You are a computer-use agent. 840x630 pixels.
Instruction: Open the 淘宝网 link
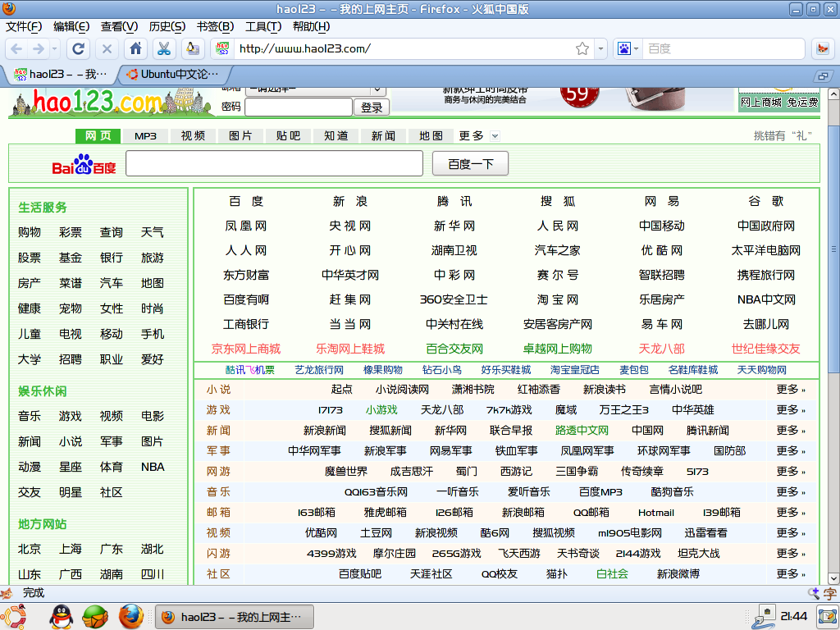(x=558, y=299)
